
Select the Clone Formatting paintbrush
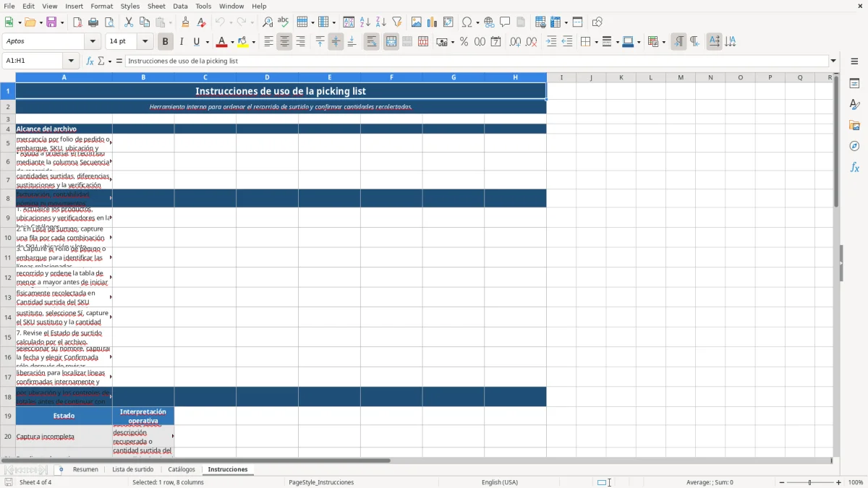click(186, 22)
